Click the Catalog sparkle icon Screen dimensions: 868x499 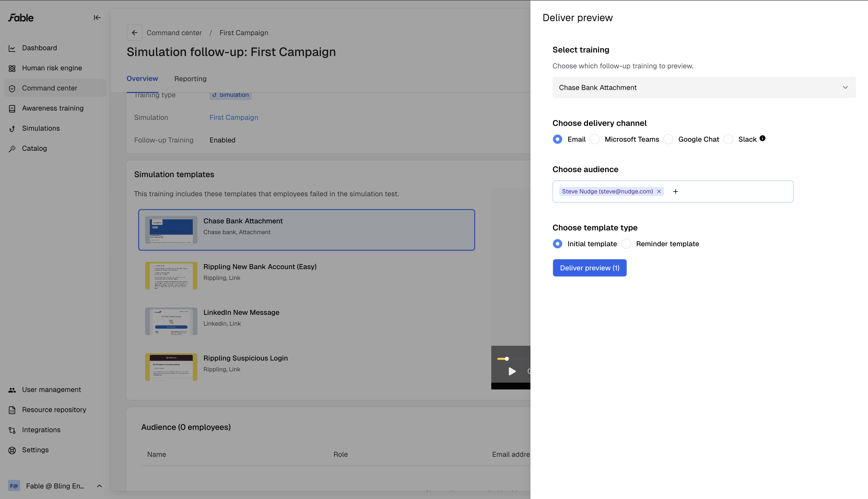click(x=12, y=149)
